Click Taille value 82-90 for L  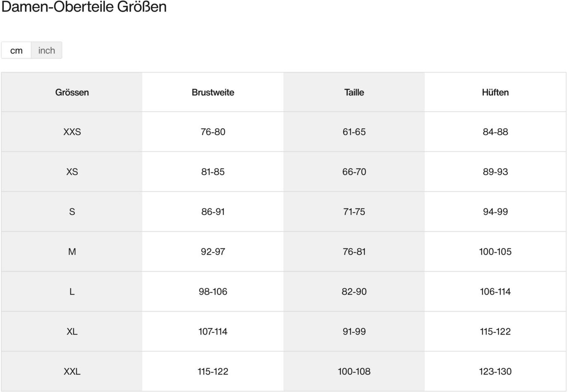click(x=354, y=292)
